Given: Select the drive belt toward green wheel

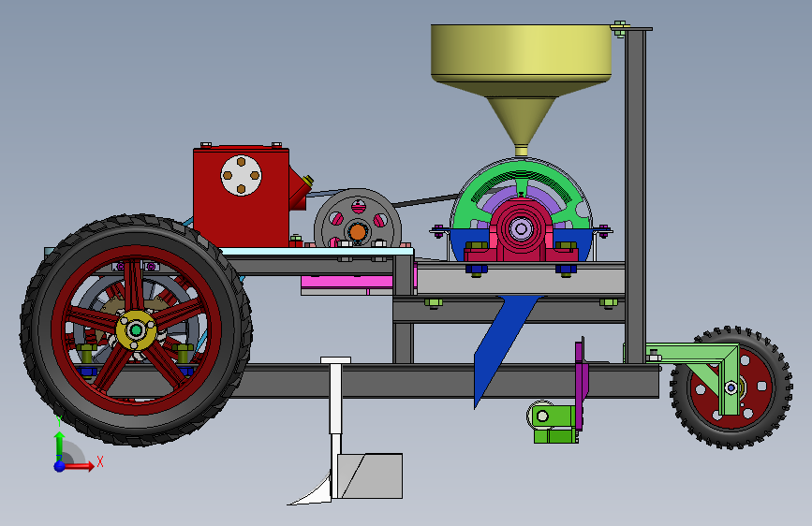Looking at the screenshot, I should pos(424,201).
